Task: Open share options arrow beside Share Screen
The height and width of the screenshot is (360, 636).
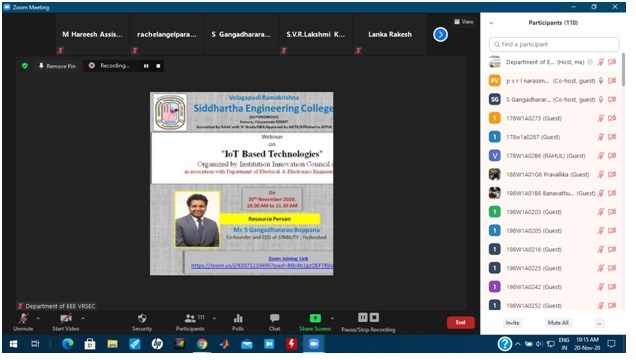Action: click(x=332, y=319)
